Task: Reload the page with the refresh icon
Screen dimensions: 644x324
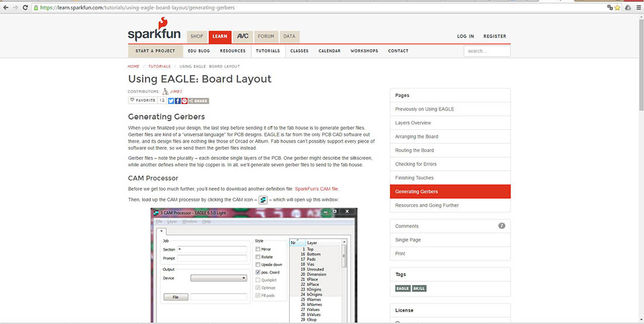Action: tap(25, 8)
